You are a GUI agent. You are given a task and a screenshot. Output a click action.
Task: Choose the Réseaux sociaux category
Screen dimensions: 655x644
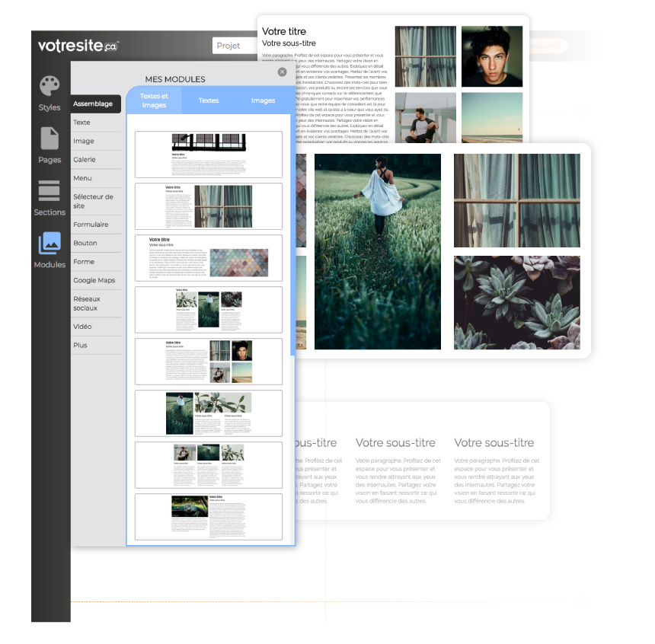tap(88, 304)
